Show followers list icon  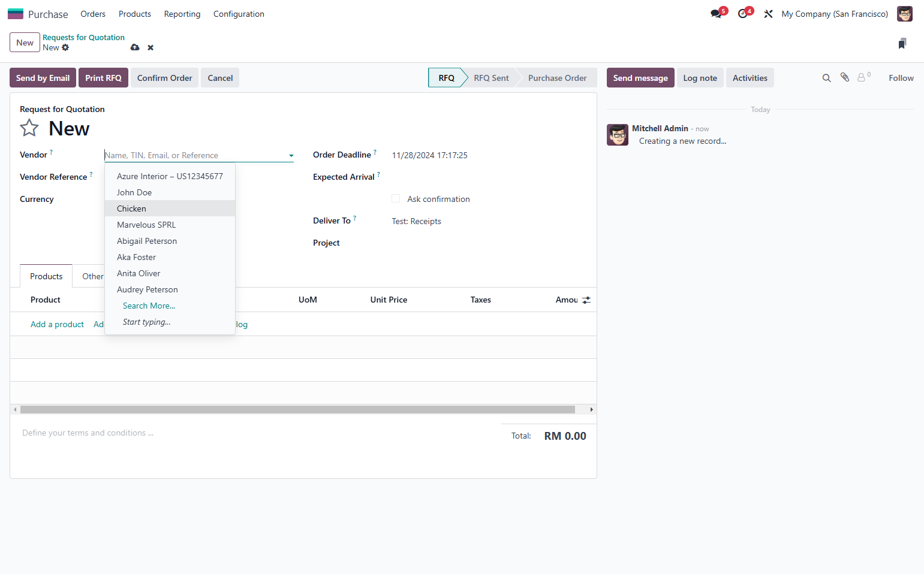(863, 77)
